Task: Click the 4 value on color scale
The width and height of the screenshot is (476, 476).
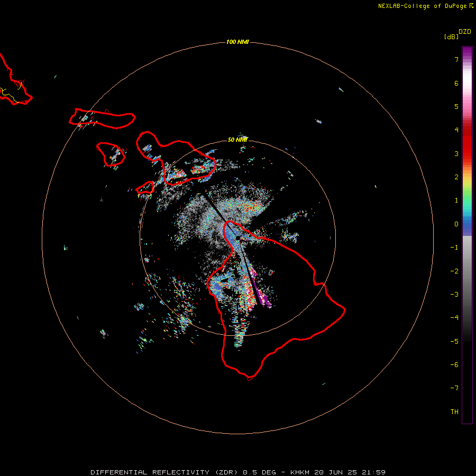Action: (456, 130)
